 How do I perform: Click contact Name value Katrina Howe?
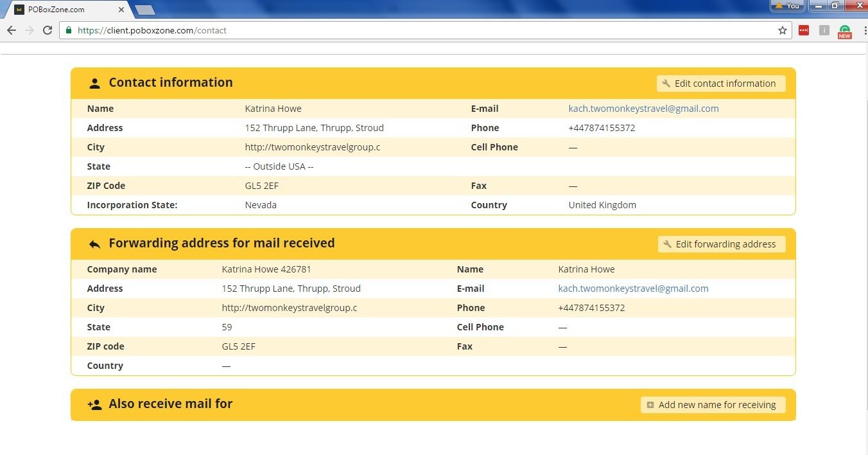tap(273, 109)
